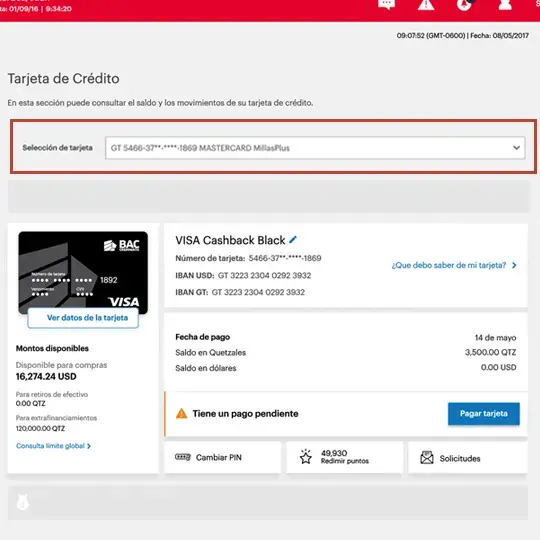The height and width of the screenshot is (540, 540).
Task: Click the Tiene un pago pendiente message
Action: coord(245,414)
